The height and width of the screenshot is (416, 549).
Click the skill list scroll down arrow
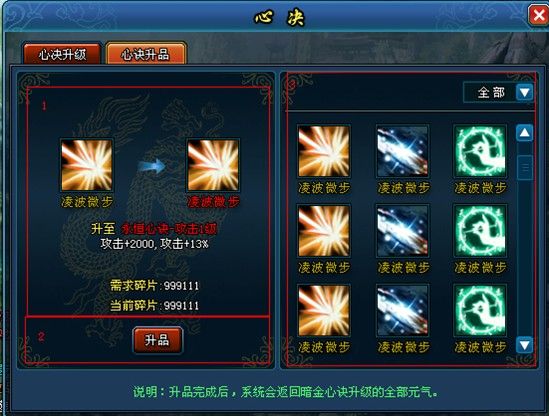pyautogui.click(x=524, y=345)
